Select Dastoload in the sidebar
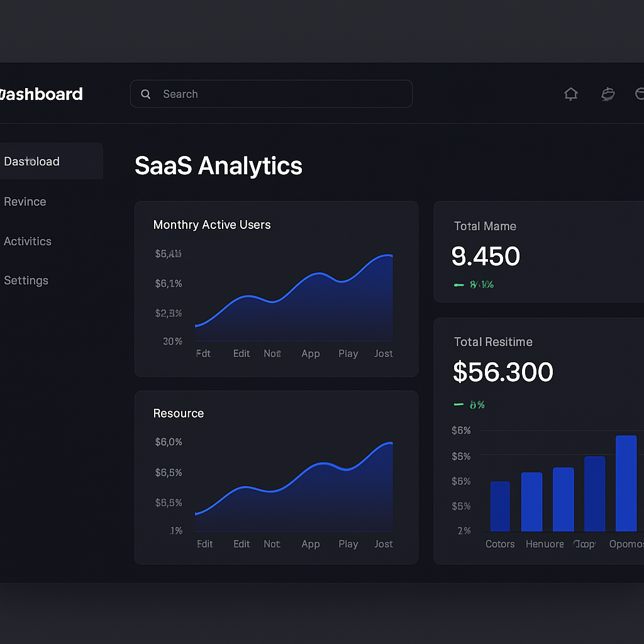644x644 pixels. 51,161
